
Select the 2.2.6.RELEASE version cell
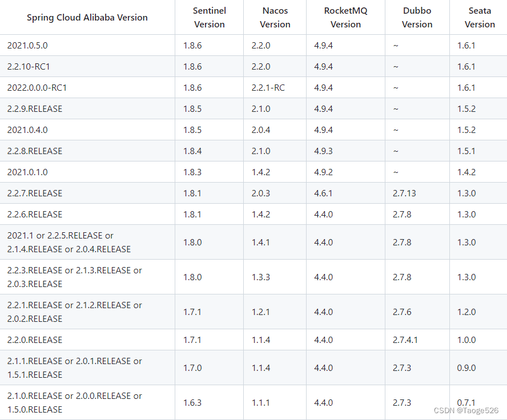pyautogui.click(x=35, y=215)
